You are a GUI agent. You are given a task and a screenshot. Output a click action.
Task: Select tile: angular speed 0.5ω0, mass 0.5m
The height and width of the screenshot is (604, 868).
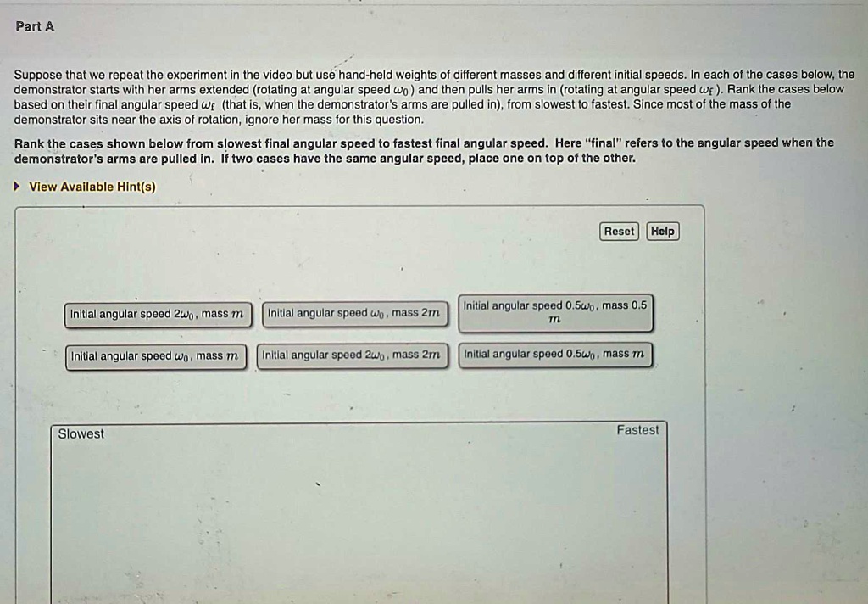click(555, 313)
